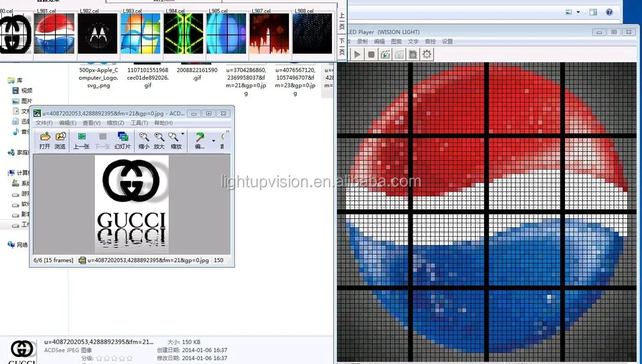The width and height of the screenshot is (642, 364).
Task: Select file u=3704286860,2369958037 jpg
Action: pos(246,82)
